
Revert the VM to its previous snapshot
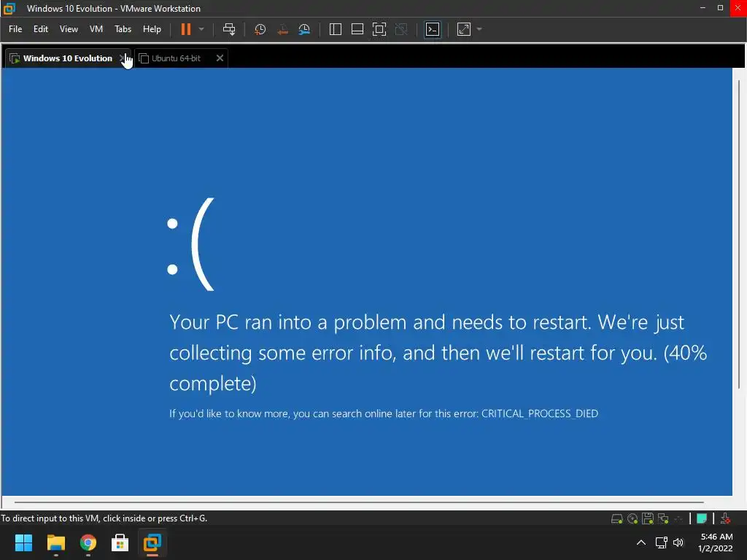282,29
